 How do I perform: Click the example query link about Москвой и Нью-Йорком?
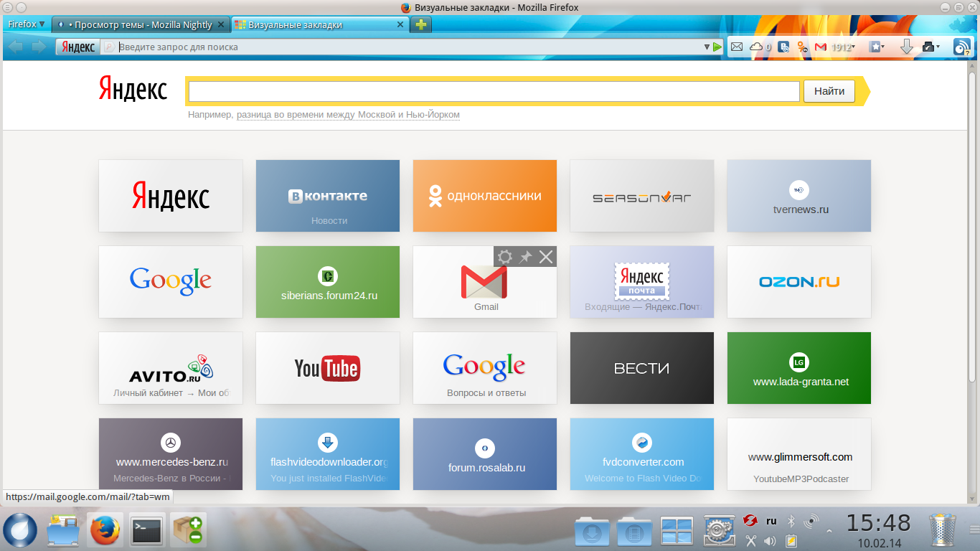pos(348,115)
